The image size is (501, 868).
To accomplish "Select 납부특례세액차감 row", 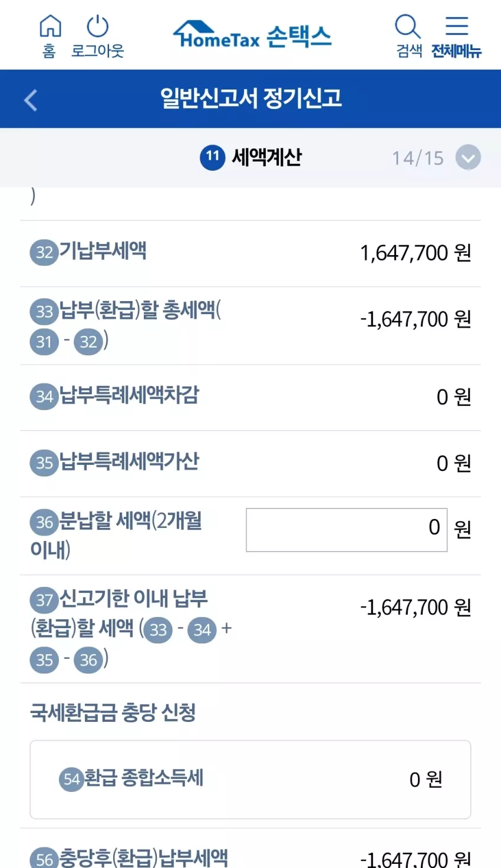I will [x=250, y=398].
